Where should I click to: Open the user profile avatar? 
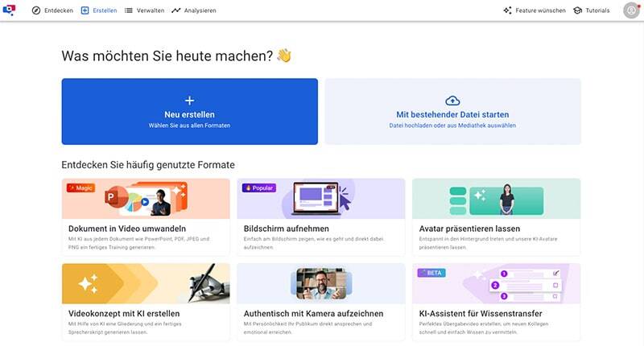tap(631, 10)
